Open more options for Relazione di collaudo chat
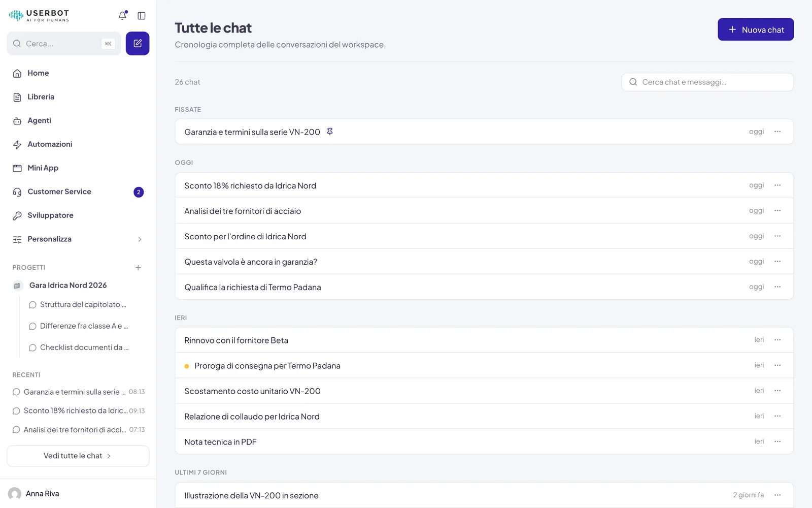The width and height of the screenshot is (812, 508). (777, 416)
